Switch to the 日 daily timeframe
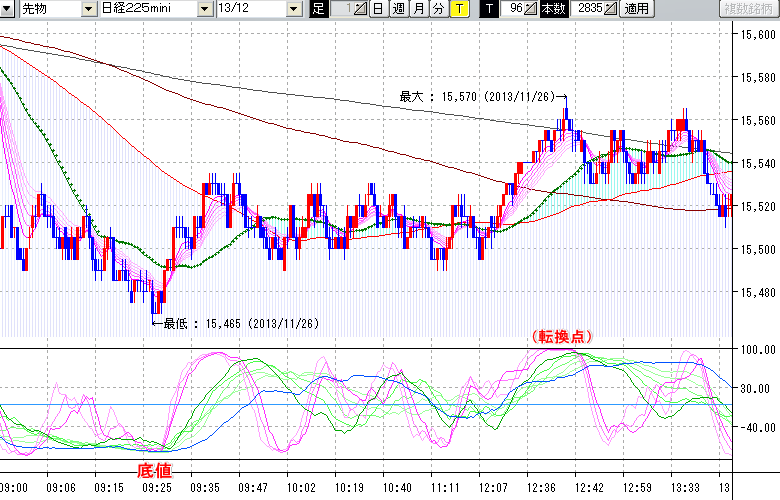The width and height of the screenshot is (780, 500). pos(377,9)
